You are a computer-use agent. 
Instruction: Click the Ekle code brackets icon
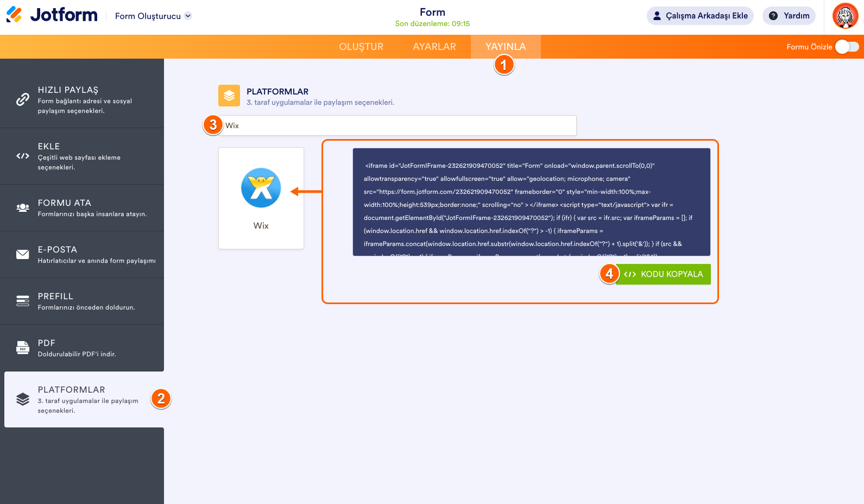[x=23, y=156]
